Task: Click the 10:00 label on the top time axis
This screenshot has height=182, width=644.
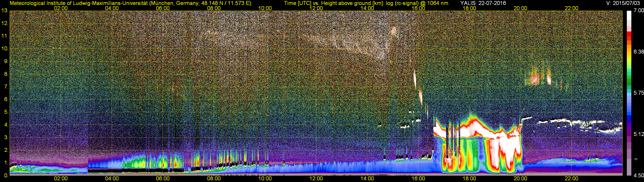Action: (265, 8)
